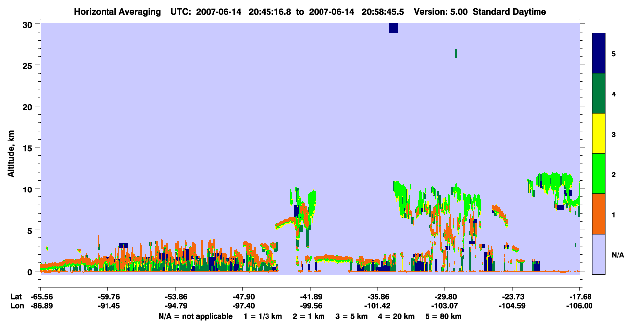Click latitude value -41.89
Viewport: 644px width, 330px height.
click(310, 296)
